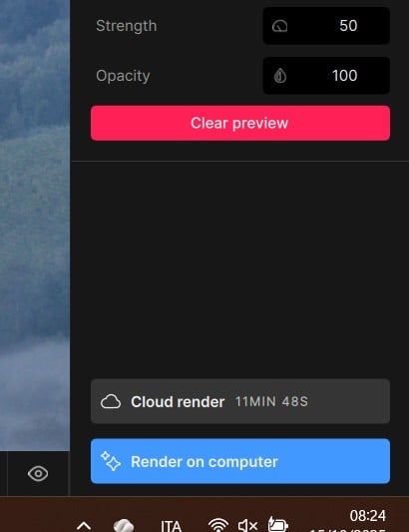This screenshot has width=409, height=532.
Task: Click the cloud icon in Cloud render
Action: [x=111, y=401]
